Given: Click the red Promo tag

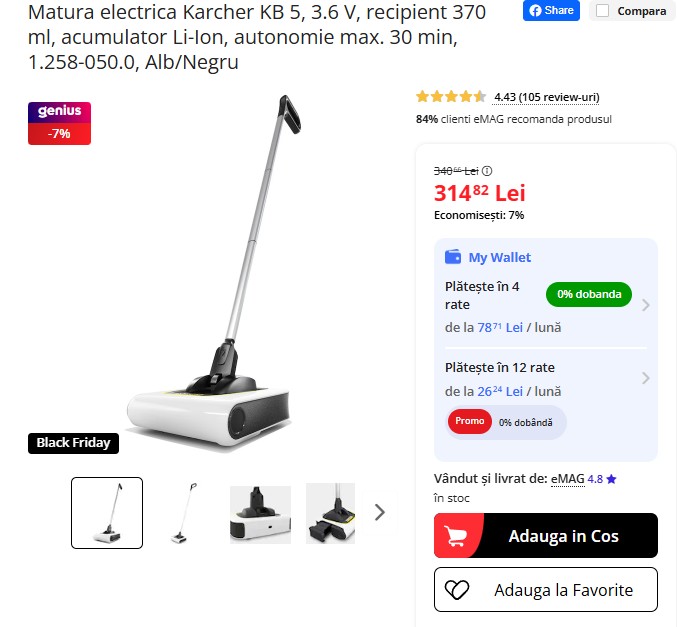Looking at the screenshot, I should point(470,421).
